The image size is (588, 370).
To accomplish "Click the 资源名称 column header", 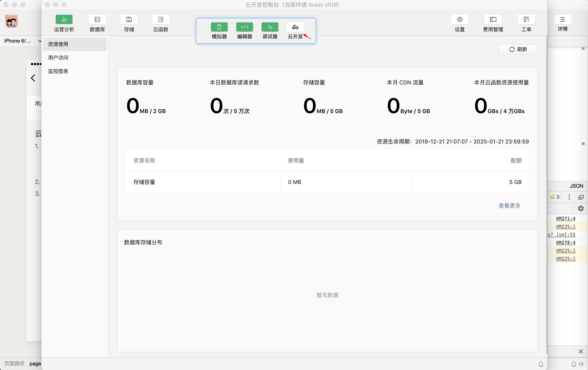I will point(144,161).
